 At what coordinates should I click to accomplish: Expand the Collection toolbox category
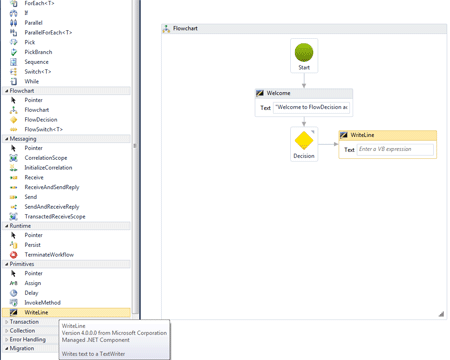(6, 331)
